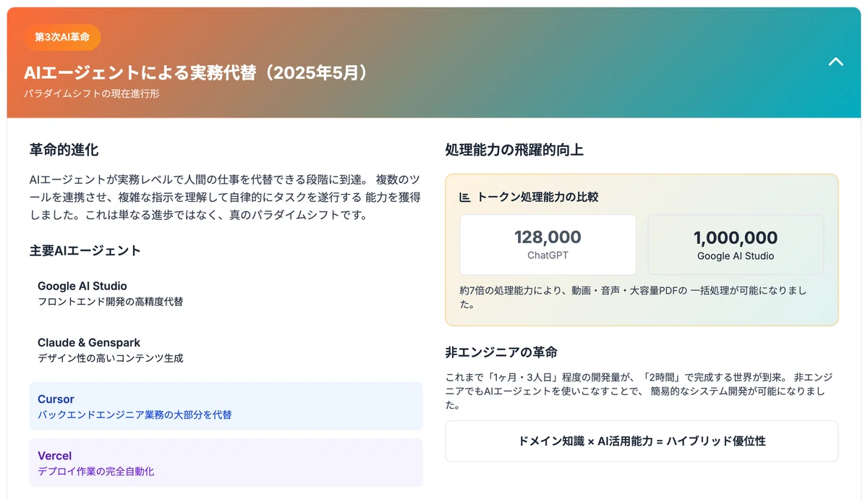Click the 非エンジニアの革命 heading
The image size is (868, 500).
(x=501, y=352)
